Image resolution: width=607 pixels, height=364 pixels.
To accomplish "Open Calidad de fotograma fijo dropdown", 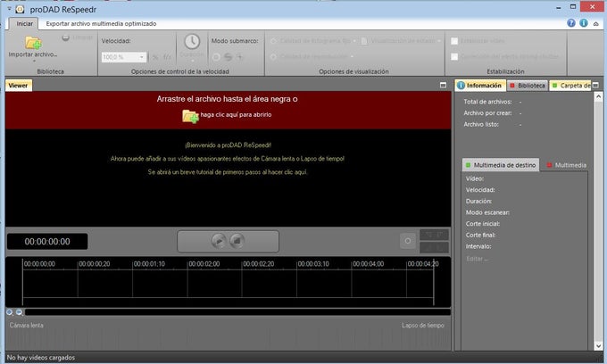I will (353, 41).
